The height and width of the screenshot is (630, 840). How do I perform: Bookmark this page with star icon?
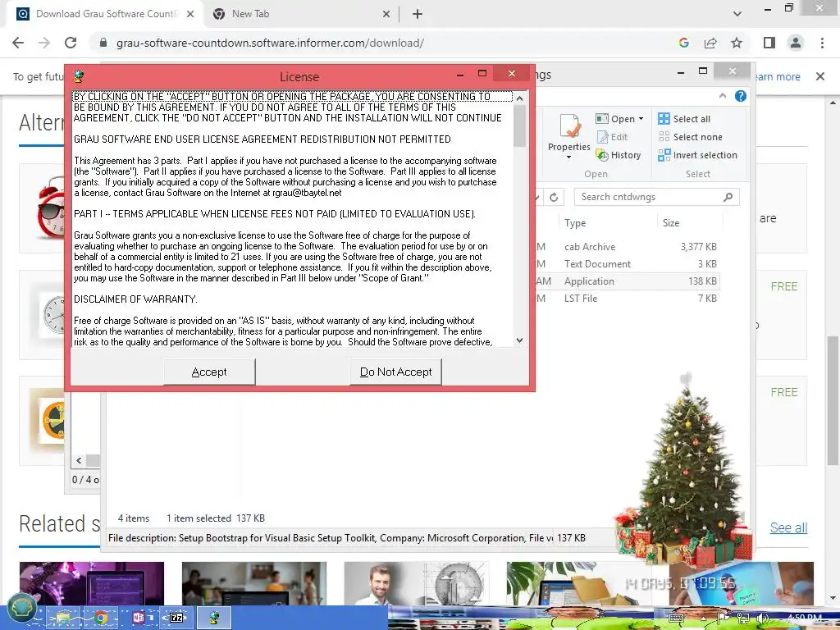(x=737, y=43)
